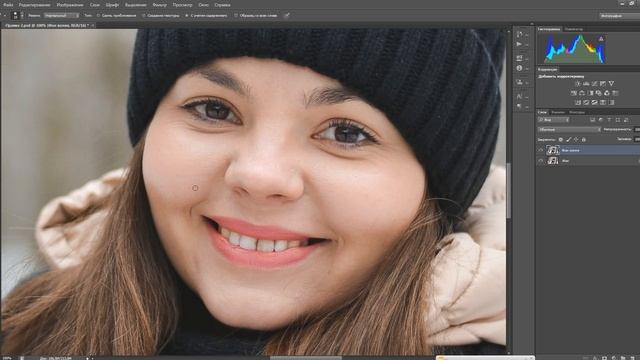
Task: Toggle the smart objects filter icon
Action: (x=626, y=120)
